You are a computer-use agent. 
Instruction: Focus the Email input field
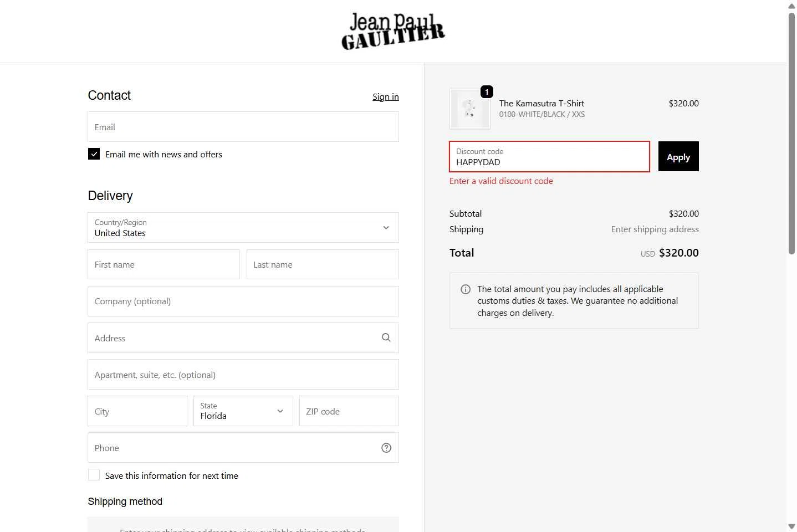243,127
